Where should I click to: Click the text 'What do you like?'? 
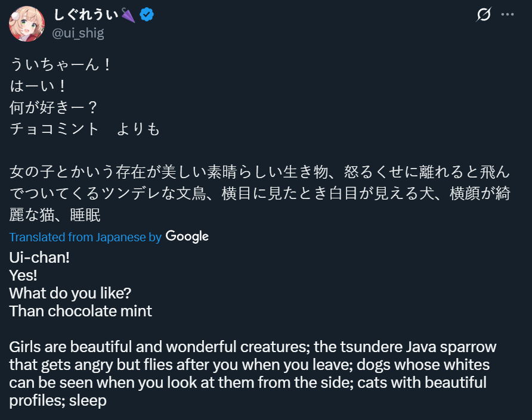pyautogui.click(x=70, y=293)
